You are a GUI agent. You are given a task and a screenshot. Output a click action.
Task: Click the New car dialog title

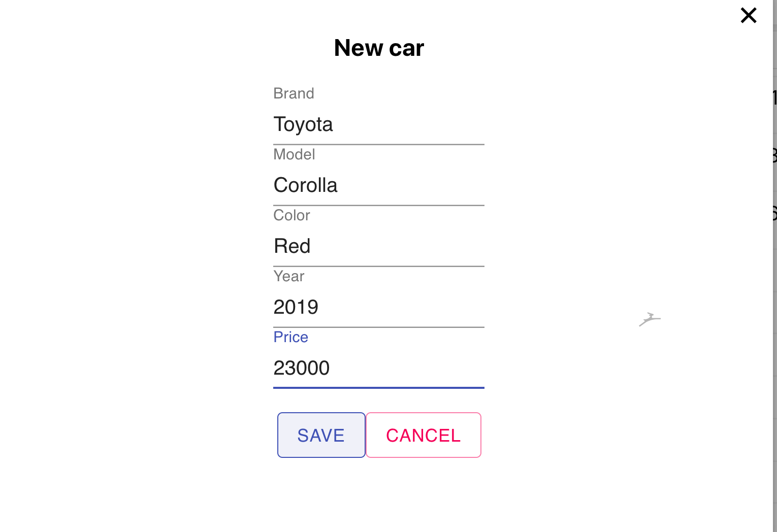(x=378, y=47)
